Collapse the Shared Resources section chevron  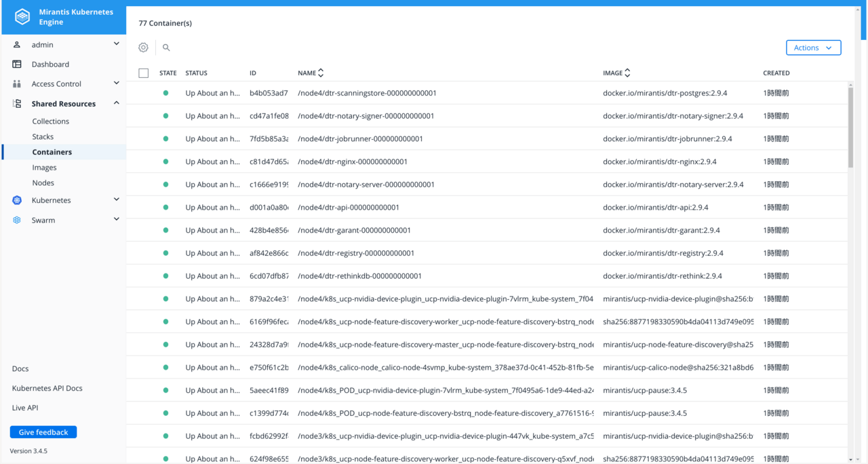(117, 103)
